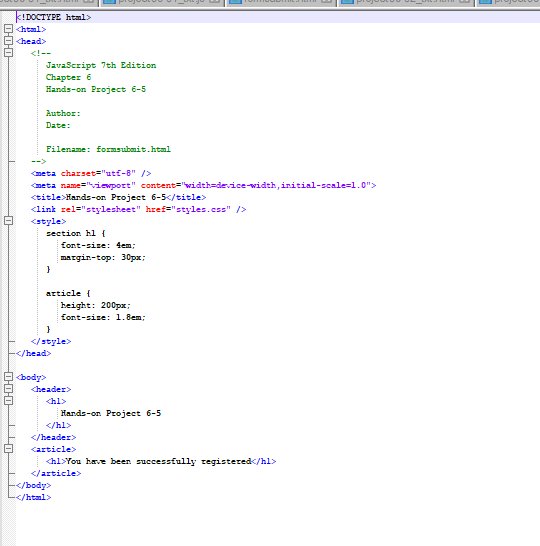Click the closing </style> tag
This screenshot has width=540, height=546.
point(51,341)
